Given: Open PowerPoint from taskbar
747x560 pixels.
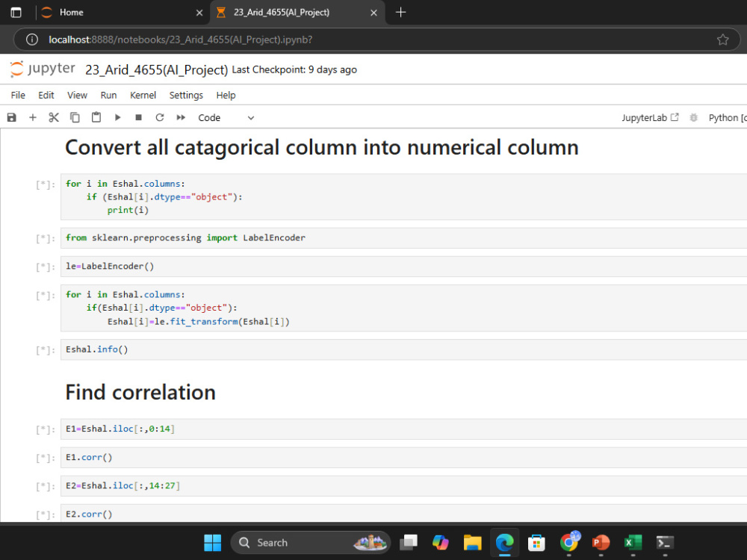Looking at the screenshot, I should pyautogui.click(x=601, y=542).
